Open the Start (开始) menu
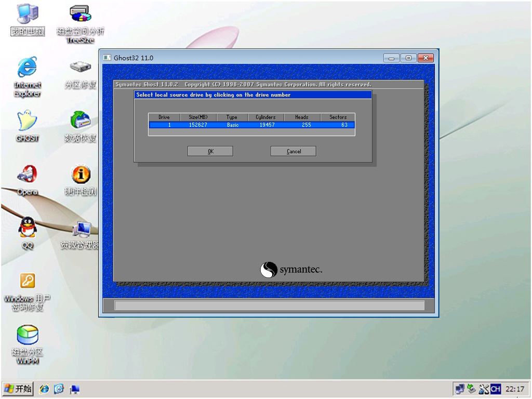Viewport: 532px width, 399px height. (18, 389)
